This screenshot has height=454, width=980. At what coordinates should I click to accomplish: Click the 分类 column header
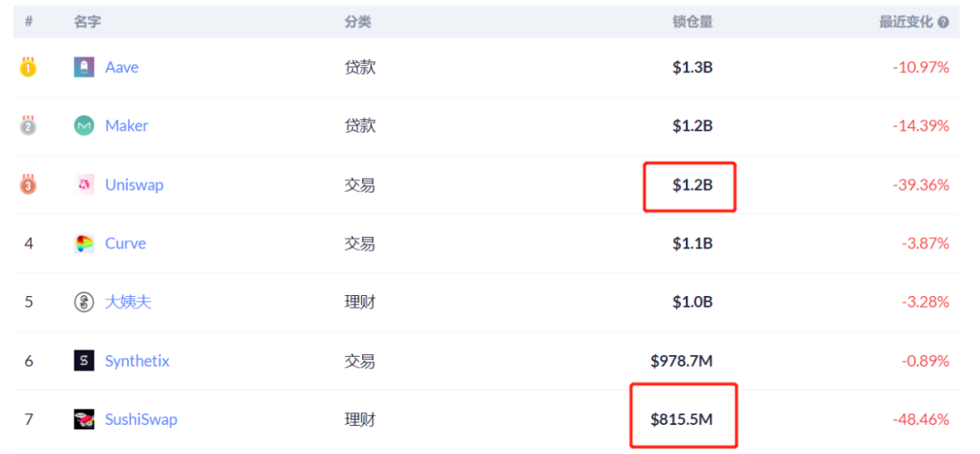pos(358,22)
